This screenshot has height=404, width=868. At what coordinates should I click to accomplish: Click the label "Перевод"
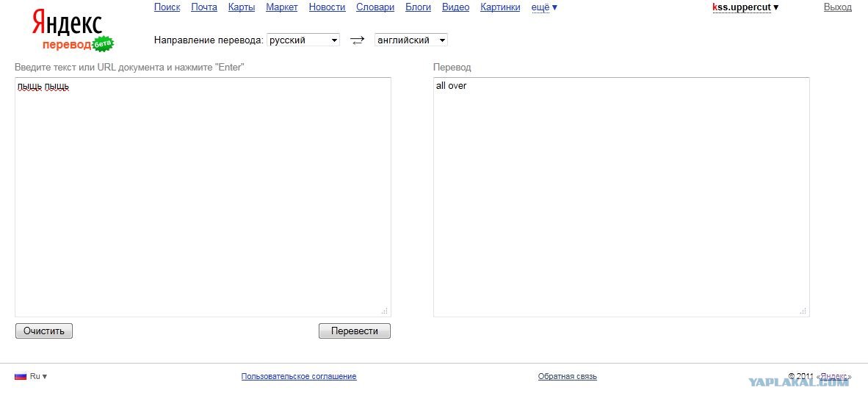(x=452, y=68)
